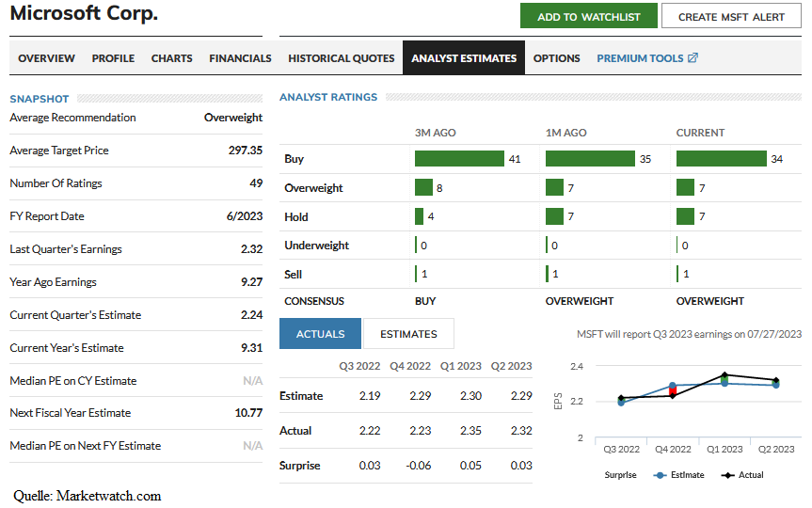Click the Q1 2023 actual data point on chart
Viewport: 812px width, 508px height.
[724, 374]
